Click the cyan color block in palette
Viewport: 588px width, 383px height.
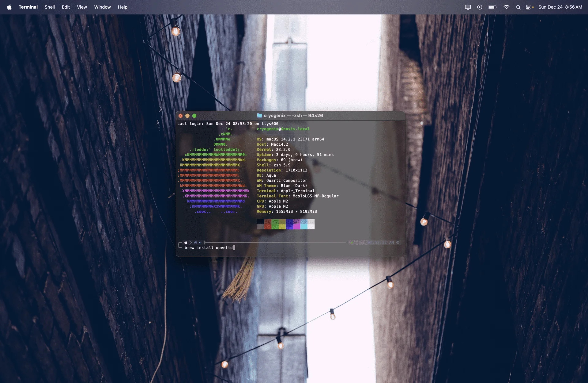pos(304,224)
